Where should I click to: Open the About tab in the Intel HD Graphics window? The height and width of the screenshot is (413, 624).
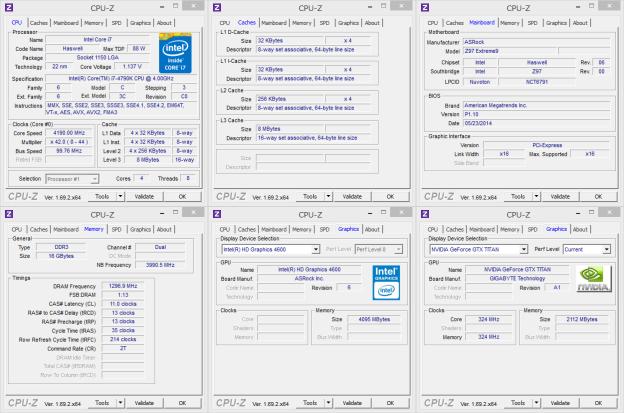[x=372, y=230]
